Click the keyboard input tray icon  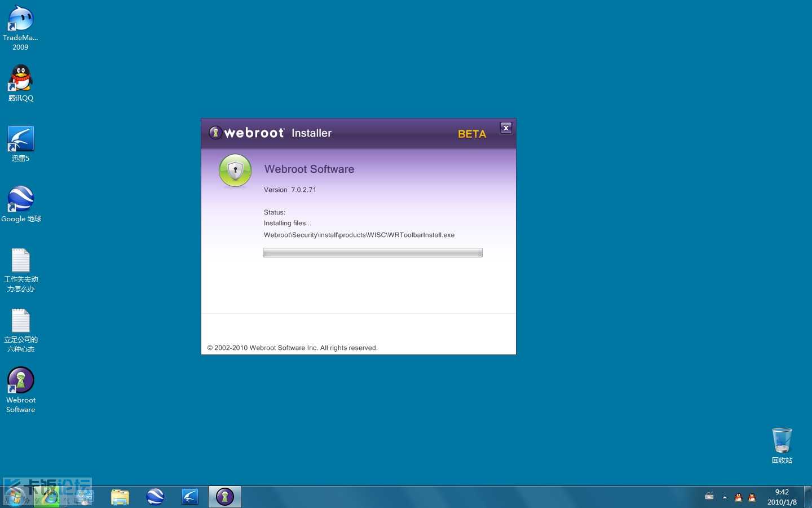709,497
